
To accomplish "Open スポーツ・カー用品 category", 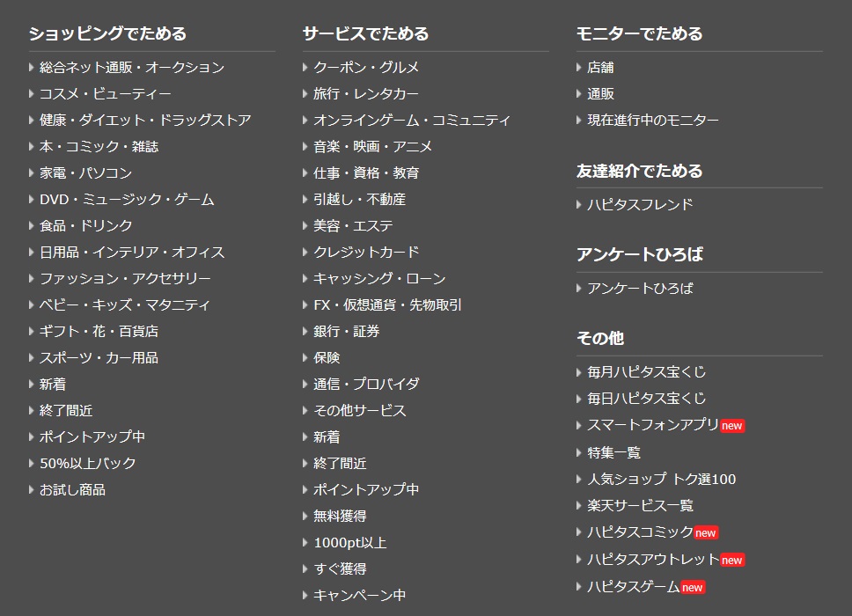I will point(99,358).
